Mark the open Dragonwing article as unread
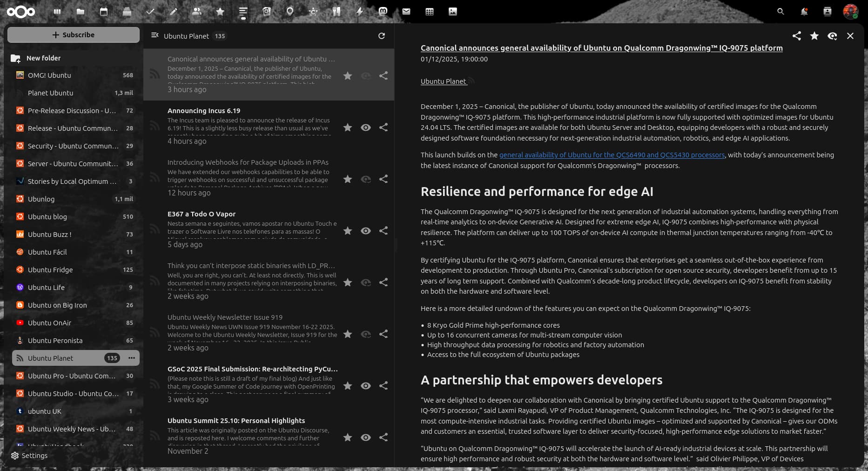The image size is (868, 471). 832,35
